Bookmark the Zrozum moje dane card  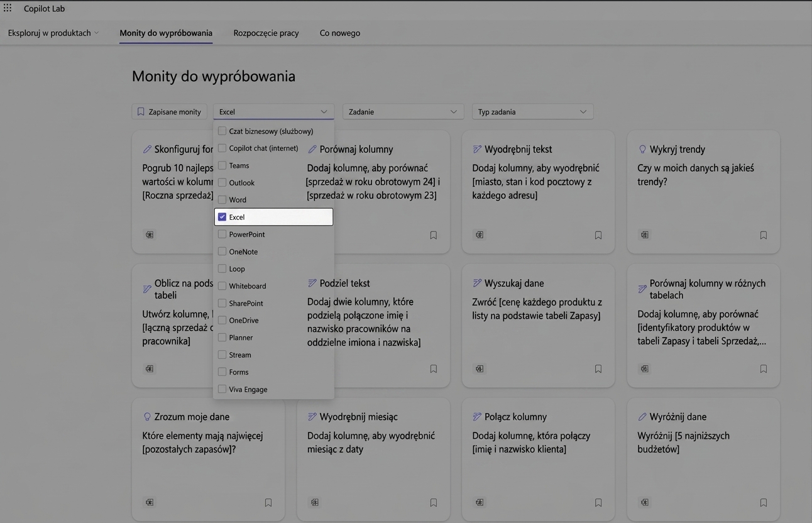268,503
